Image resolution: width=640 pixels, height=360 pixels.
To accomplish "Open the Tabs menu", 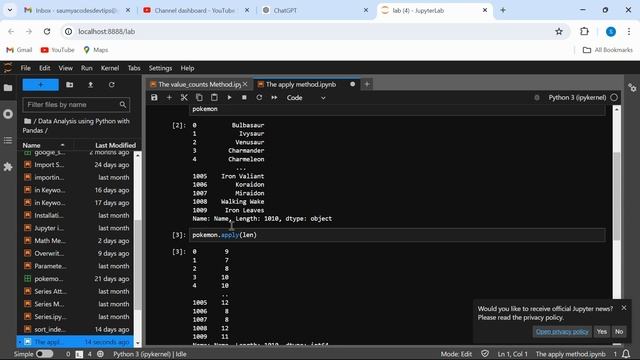I will 134,68.
